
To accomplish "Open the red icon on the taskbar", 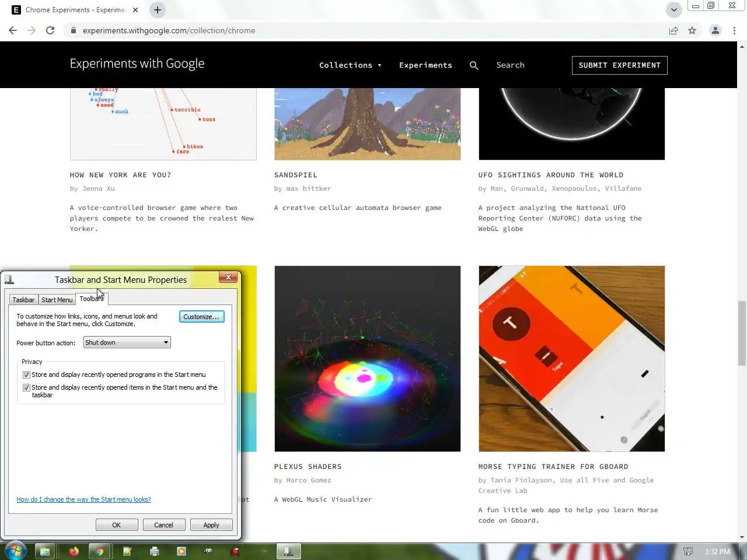I will (235, 551).
